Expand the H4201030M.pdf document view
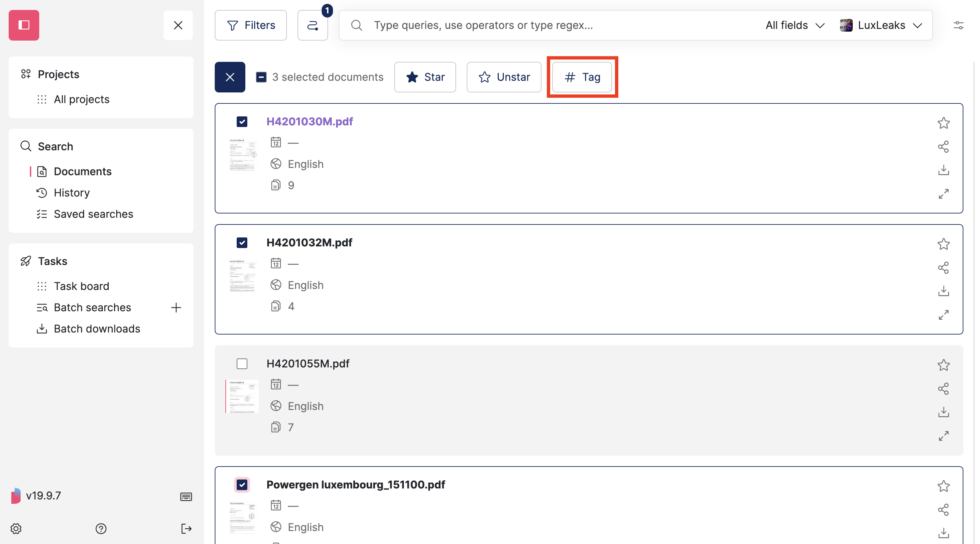 (x=943, y=194)
